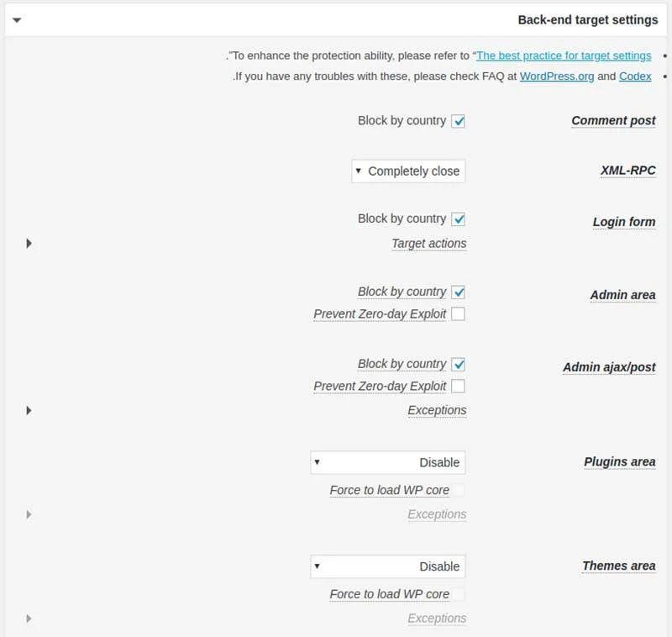
Task: Collapse the Back-end target settings panel
Action: (x=17, y=19)
